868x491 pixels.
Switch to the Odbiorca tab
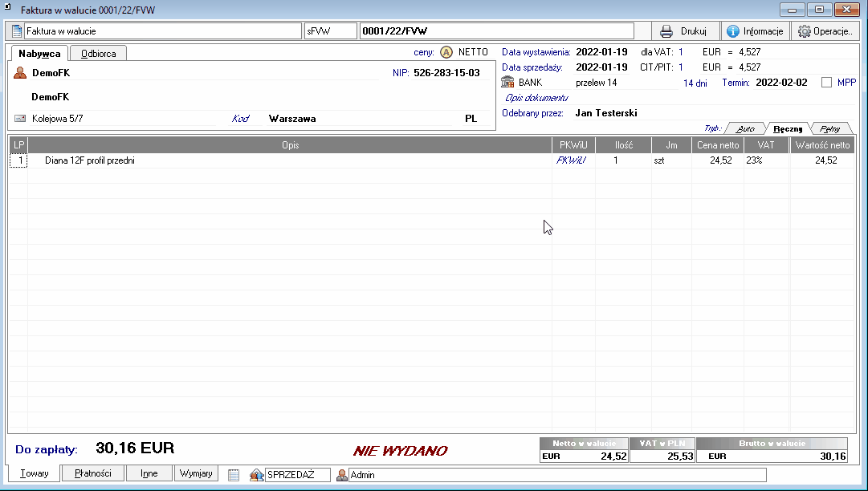coord(97,54)
